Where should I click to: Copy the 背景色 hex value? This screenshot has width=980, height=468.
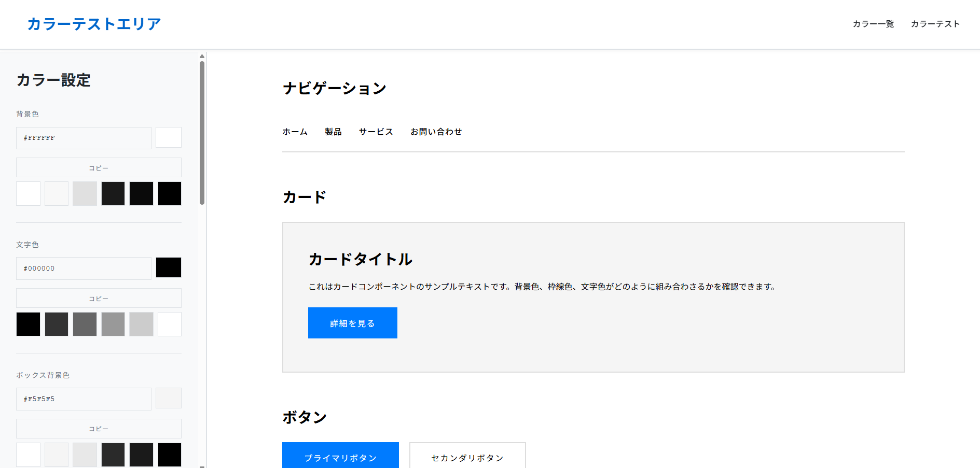click(98, 167)
